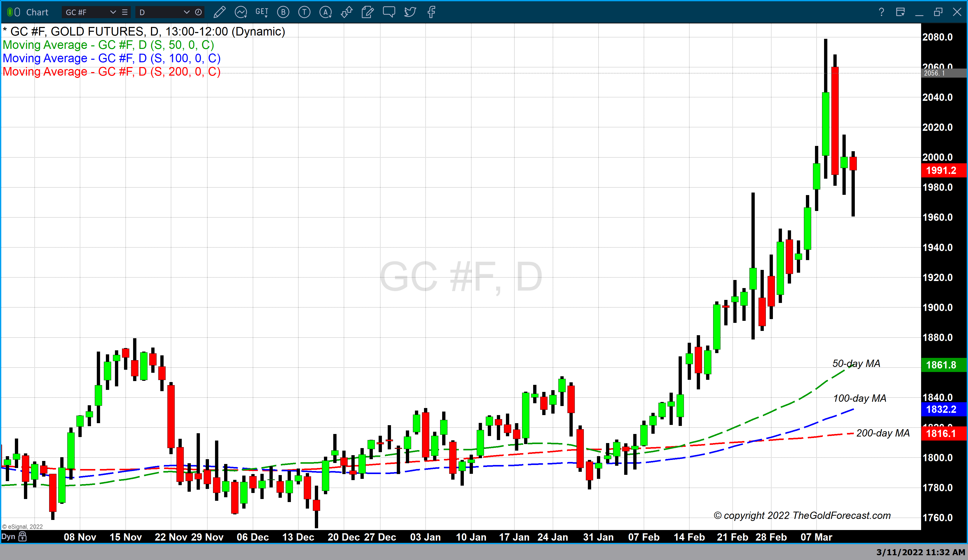Viewport: 968px width, 560px height.
Task: Click the Chart tab label
Action: (x=37, y=12)
